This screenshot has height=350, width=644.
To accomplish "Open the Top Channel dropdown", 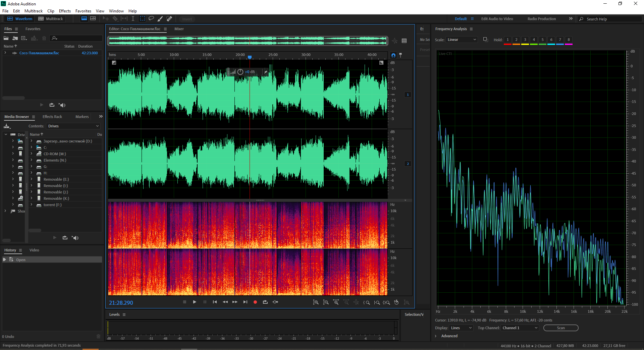I will point(520,328).
